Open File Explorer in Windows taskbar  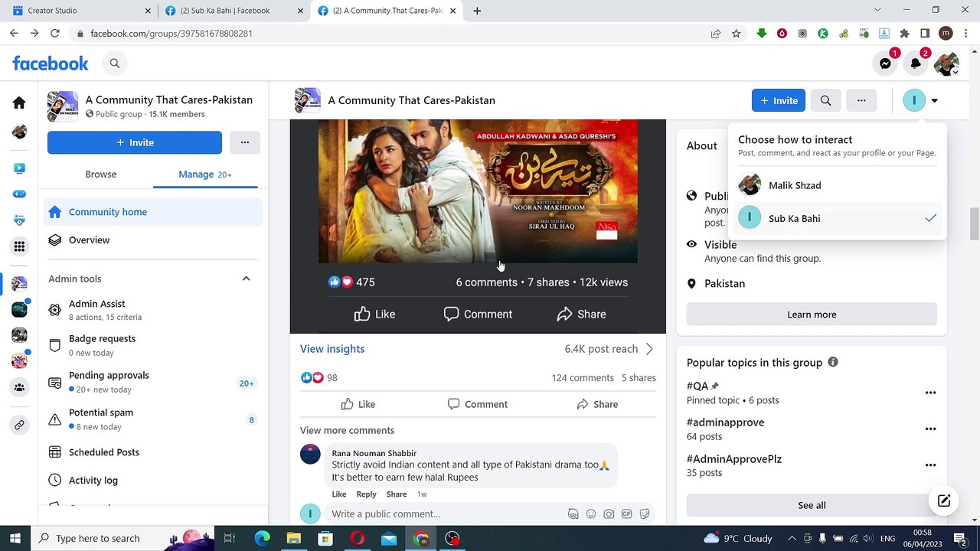coord(293,538)
